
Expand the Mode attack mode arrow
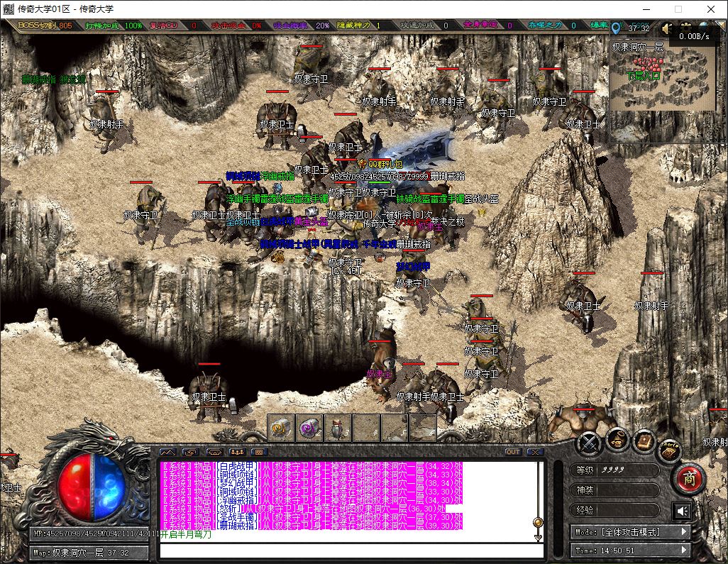[x=684, y=531]
